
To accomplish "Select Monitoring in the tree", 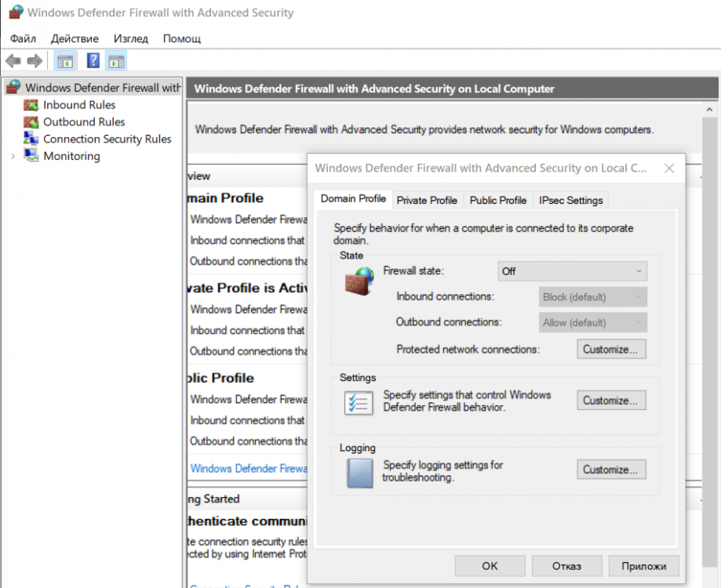I will (71, 156).
